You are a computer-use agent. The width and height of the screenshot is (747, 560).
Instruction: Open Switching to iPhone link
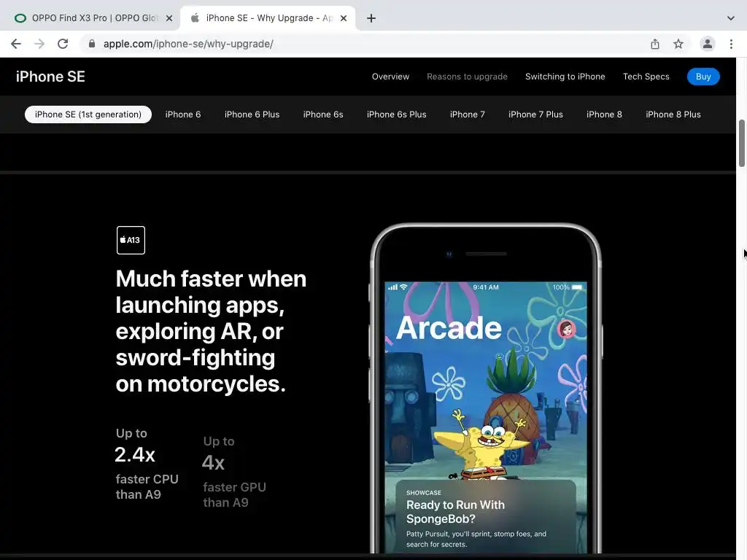coord(565,77)
